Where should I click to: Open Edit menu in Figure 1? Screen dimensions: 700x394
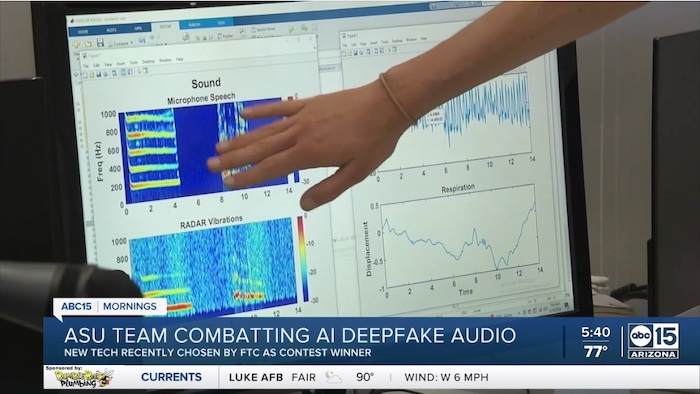[x=96, y=66]
